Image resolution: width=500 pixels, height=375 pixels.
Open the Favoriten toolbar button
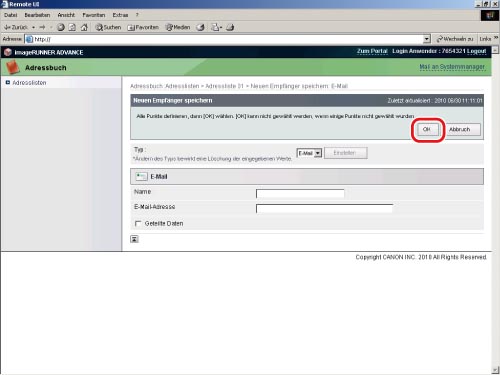click(x=143, y=27)
